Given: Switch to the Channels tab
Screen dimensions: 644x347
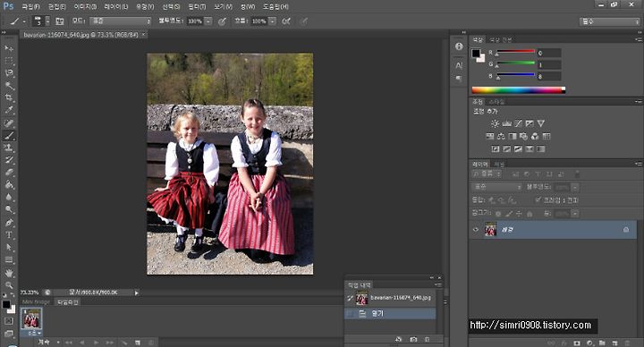Looking at the screenshot, I should tap(499, 165).
